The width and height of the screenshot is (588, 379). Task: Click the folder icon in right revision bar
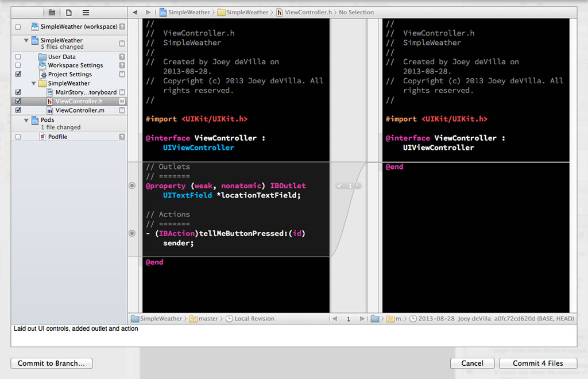pos(375,319)
